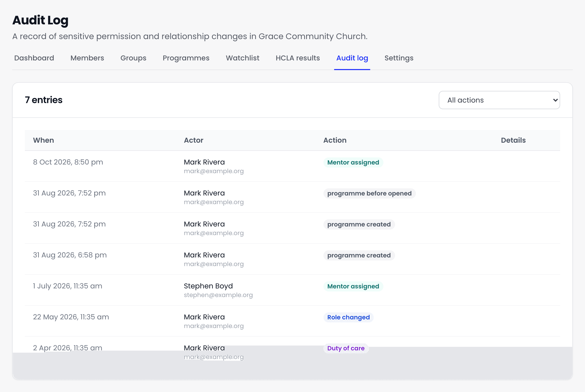
Task: Click the Actor column header
Action: pyautogui.click(x=193, y=140)
